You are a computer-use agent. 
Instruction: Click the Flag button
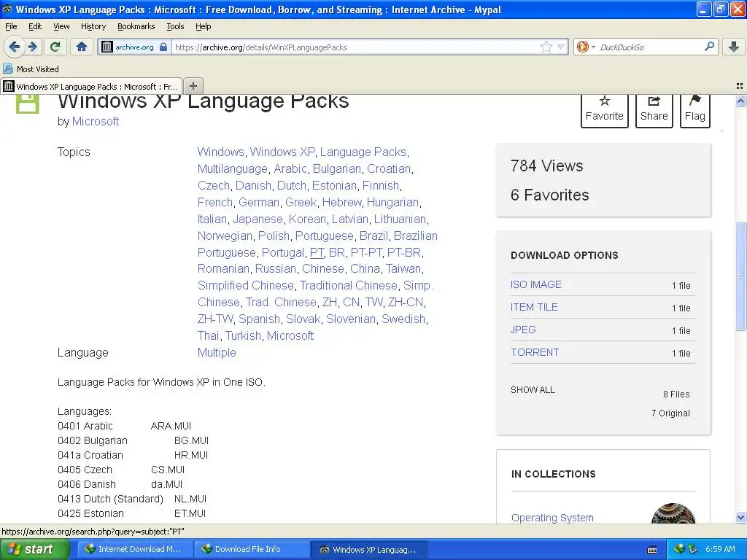click(x=695, y=109)
